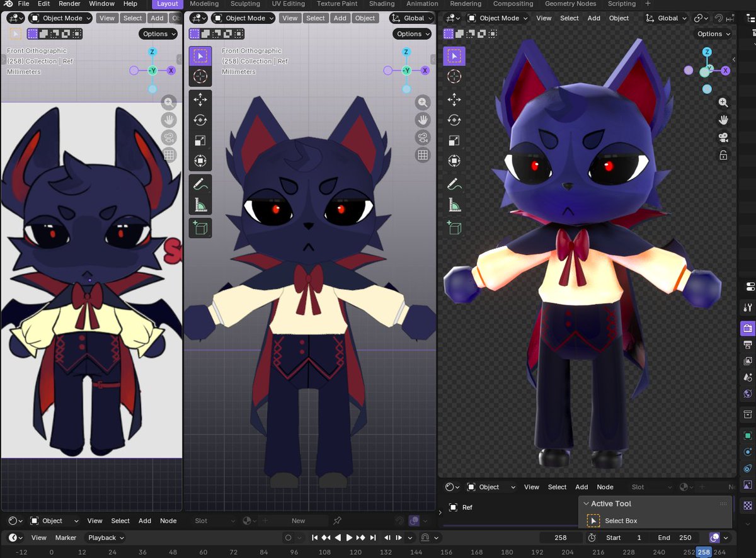Open the Render menu
The width and height of the screenshot is (756, 558).
coord(69,4)
